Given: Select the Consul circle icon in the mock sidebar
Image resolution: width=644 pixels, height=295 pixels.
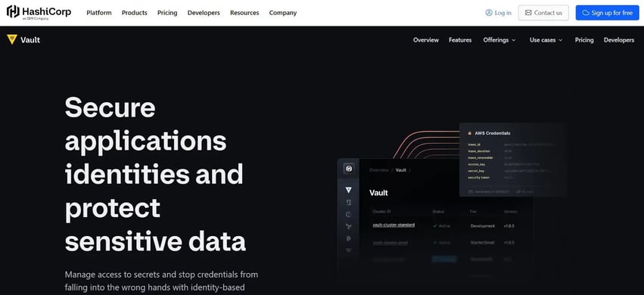Looking at the screenshot, I should 349,214.
